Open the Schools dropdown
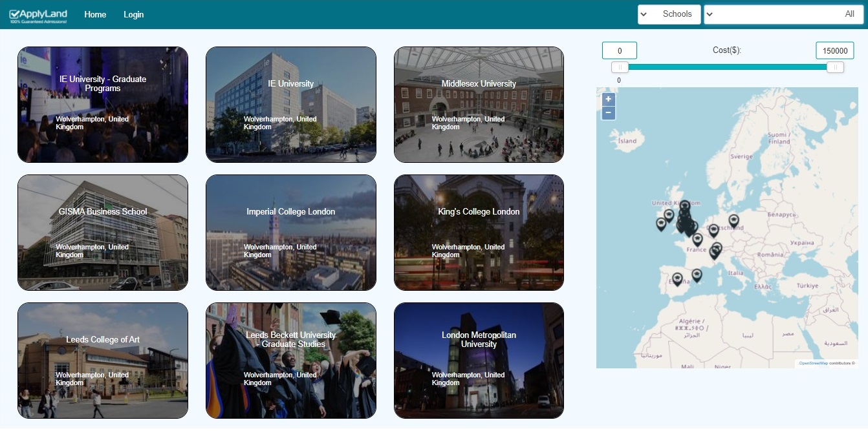 pyautogui.click(x=669, y=14)
